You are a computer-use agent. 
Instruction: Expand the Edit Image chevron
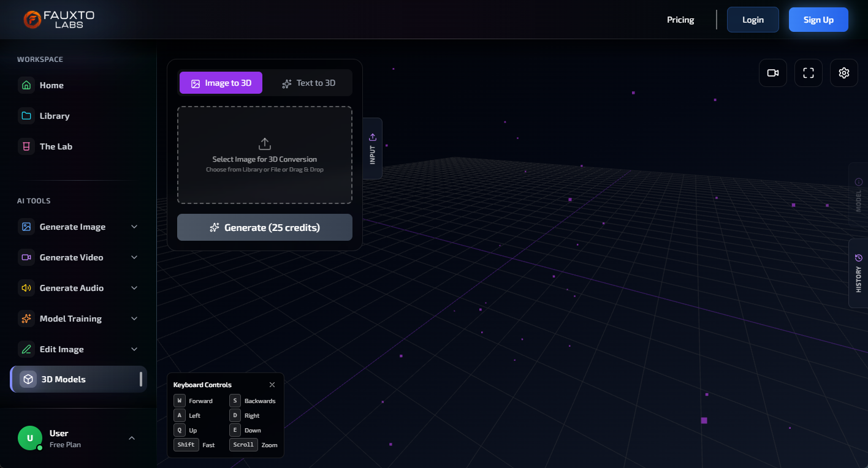coord(134,349)
